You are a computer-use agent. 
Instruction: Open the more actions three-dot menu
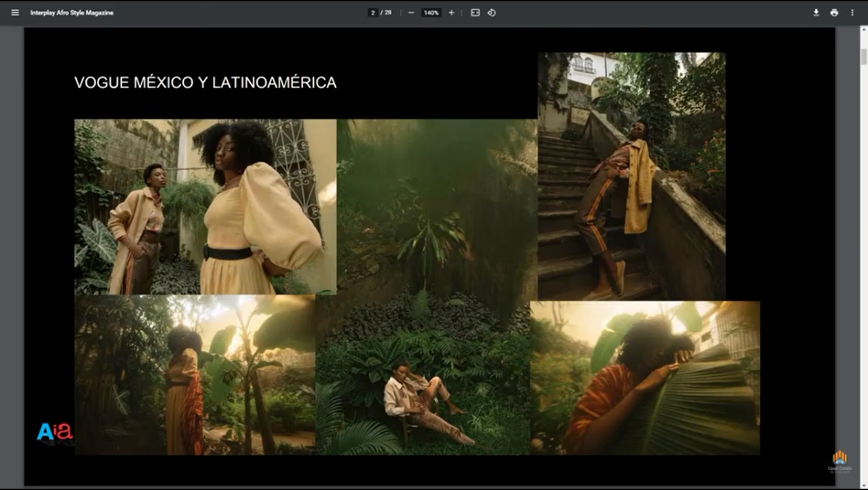[x=852, y=12]
